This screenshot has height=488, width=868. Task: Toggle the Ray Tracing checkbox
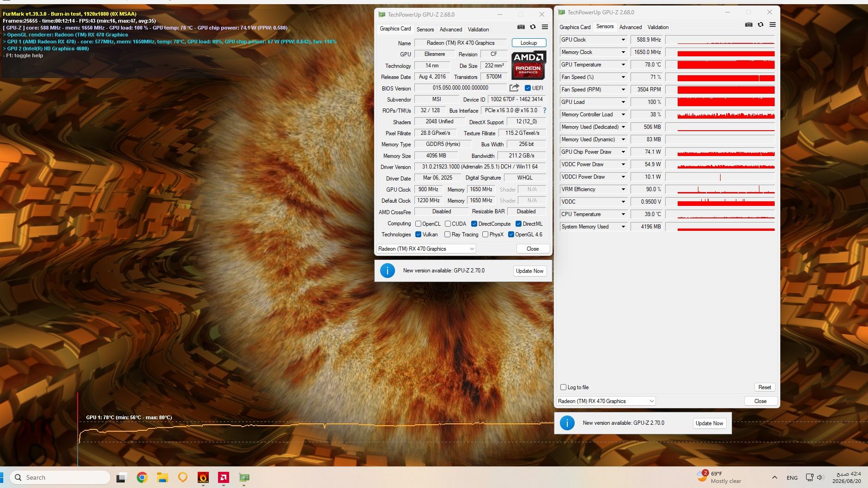point(447,235)
